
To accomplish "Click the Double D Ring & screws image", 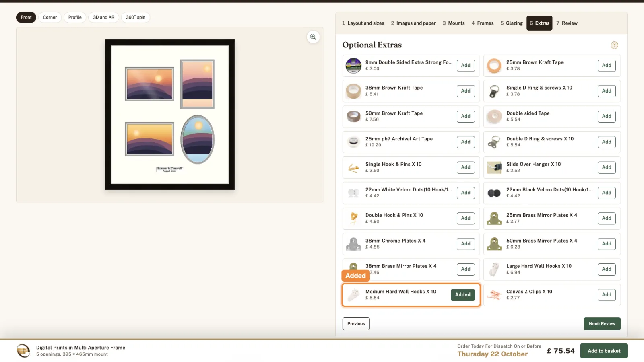I will [494, 142].
